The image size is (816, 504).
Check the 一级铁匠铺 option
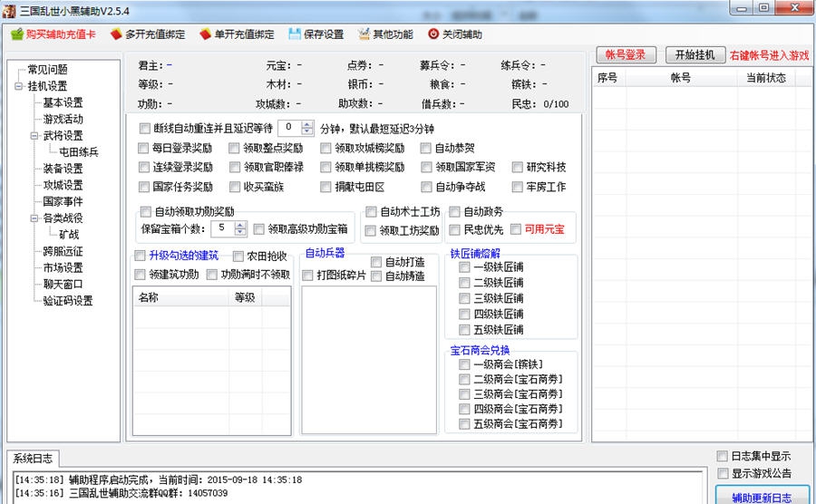pyautogui.click(x=464, y=267)
